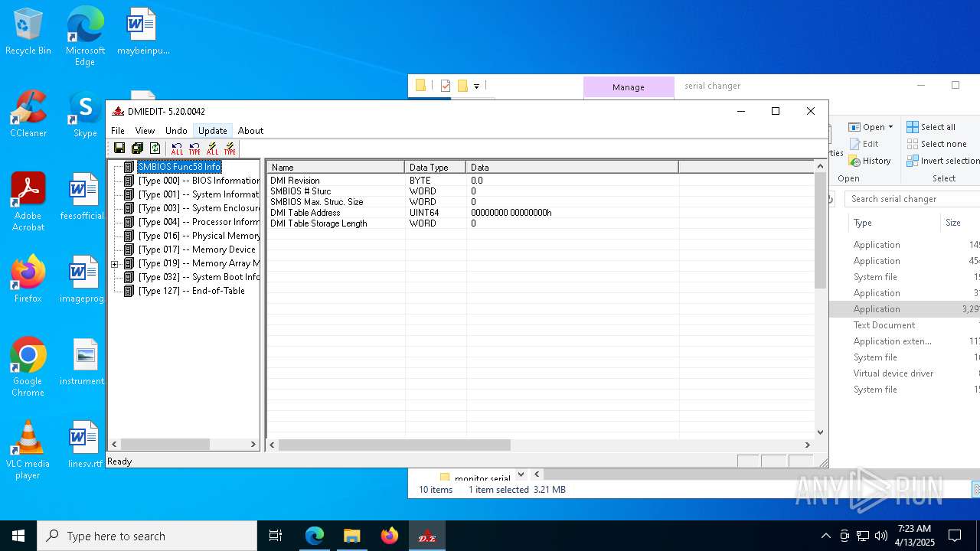Open the VLC media player desktop icon

pos(28,450)
